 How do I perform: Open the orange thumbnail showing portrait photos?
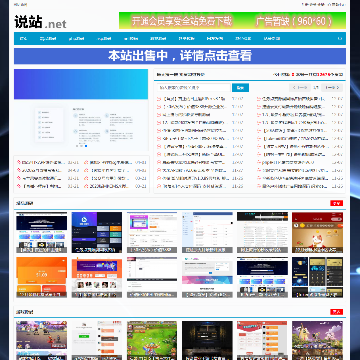coord(97,277)
